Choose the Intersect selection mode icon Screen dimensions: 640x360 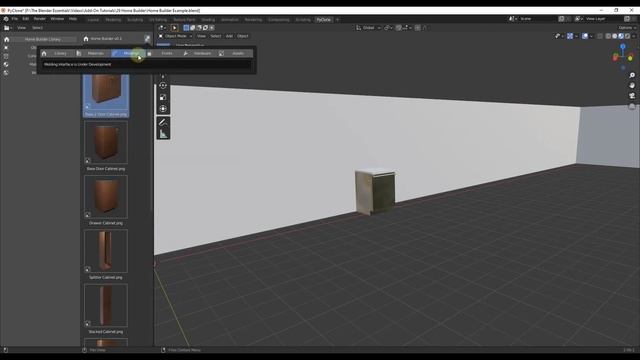click(x=211, y=28)
